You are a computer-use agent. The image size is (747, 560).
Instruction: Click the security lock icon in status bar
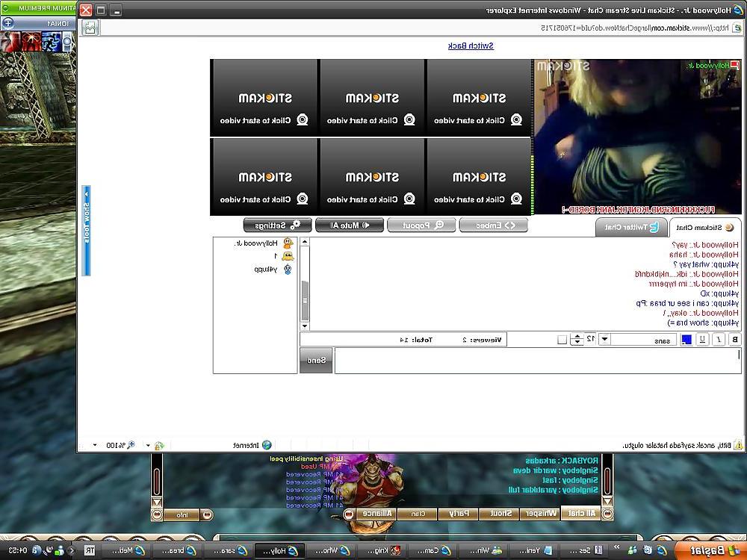(x=158, y=445)
